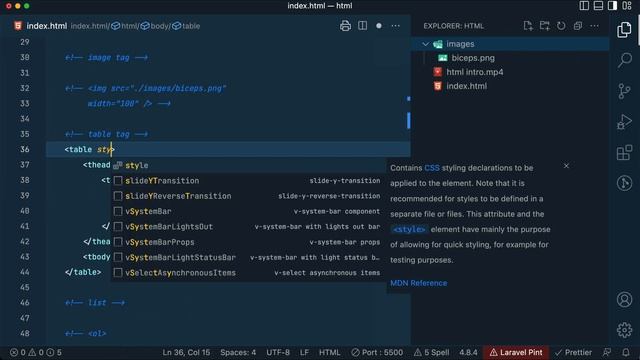Open Explorer panel More Actions ellipsis
640x360 pixels.
[x=594, y=26]
